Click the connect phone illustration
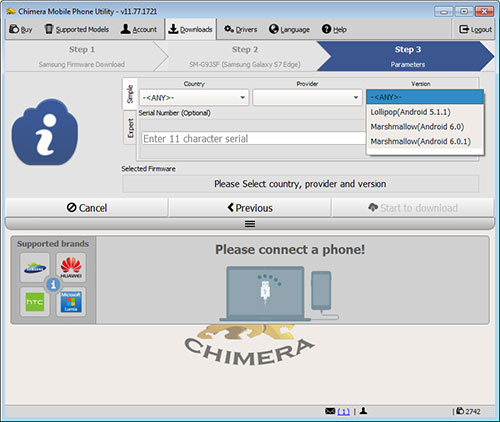500x422 pixels. pos(279,294)
